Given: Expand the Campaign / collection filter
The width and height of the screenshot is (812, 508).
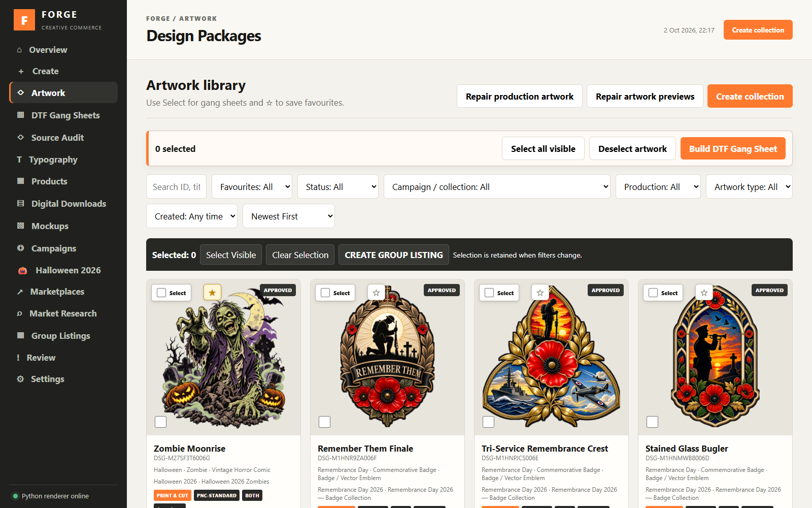Looking at the screenshot, I should 497,187.
